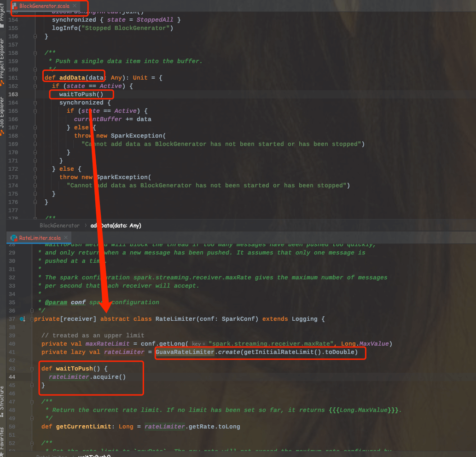Click the currentBuffer variable on line 166
This screenshot has height=457, width=476.
point(98,119)
